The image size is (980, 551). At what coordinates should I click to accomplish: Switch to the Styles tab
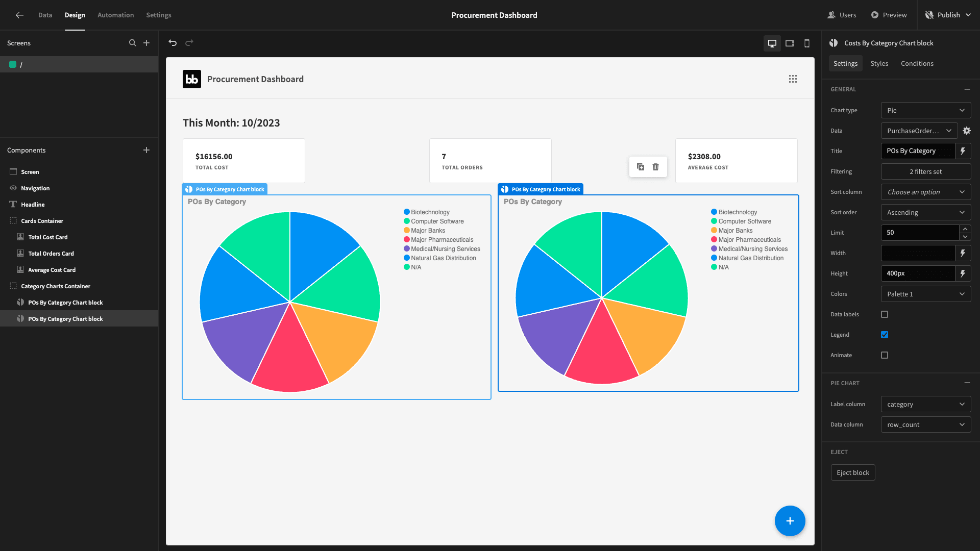click(x=878, y=63)
